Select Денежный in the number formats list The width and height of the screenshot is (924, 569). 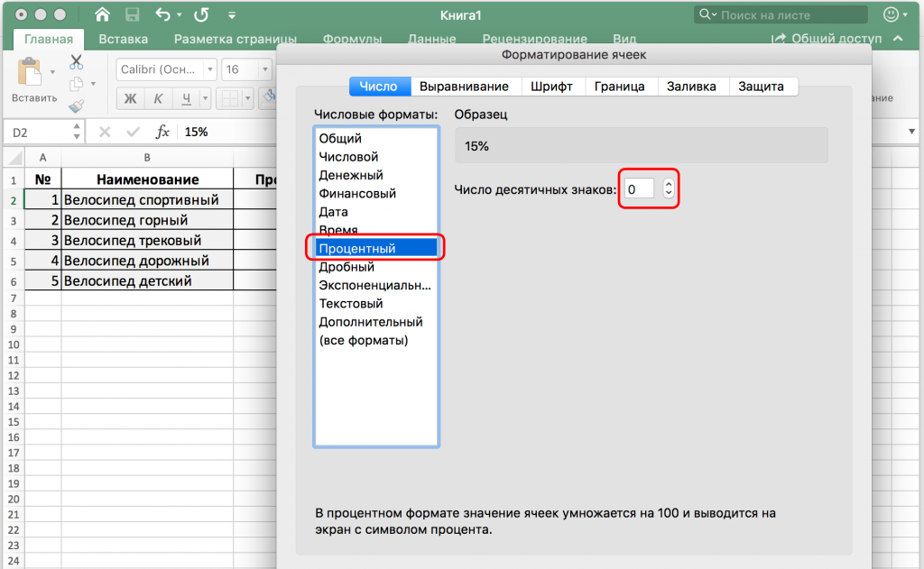(351, 175)
